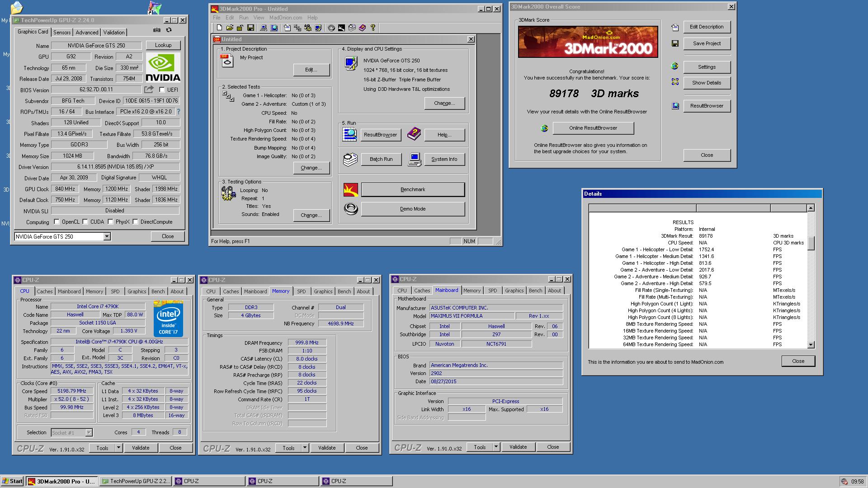
Task: Enable DirectCompute checkbox in GPU-Z
Action: point(135,222)
